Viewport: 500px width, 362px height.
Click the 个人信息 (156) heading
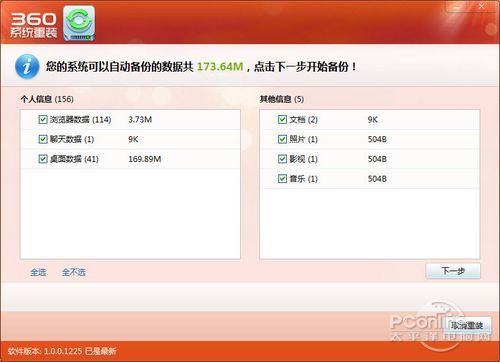click(47, 99)
